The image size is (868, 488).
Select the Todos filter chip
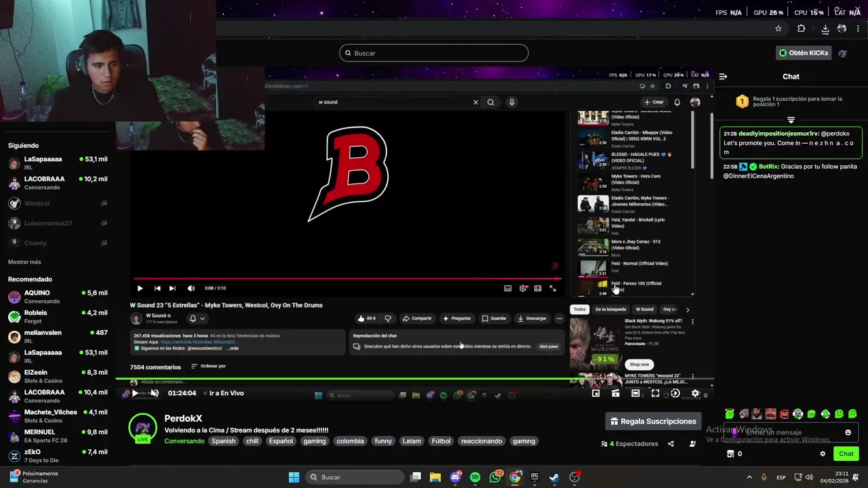click(x=579, y=309)
